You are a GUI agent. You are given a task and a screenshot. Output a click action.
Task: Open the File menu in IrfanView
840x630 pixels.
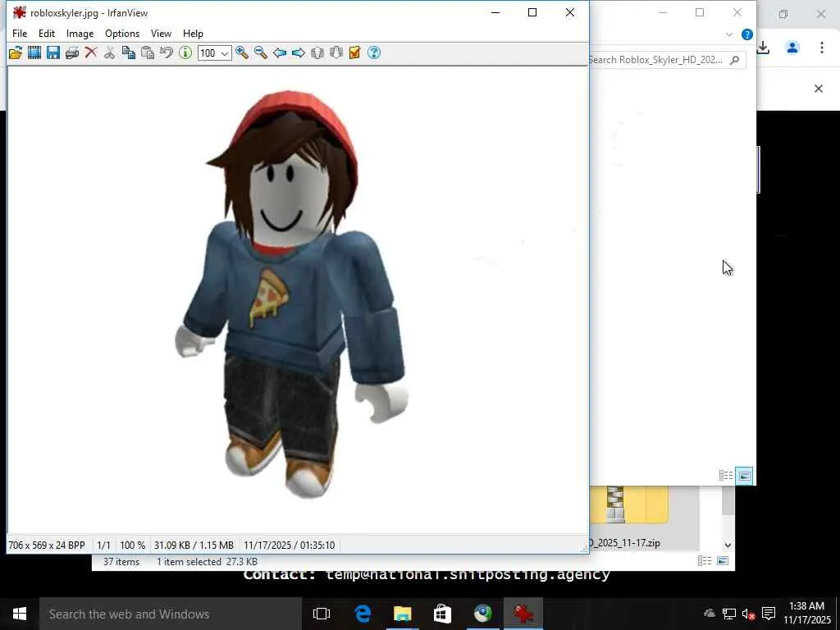pyautogui.click(x=20, y=33)
